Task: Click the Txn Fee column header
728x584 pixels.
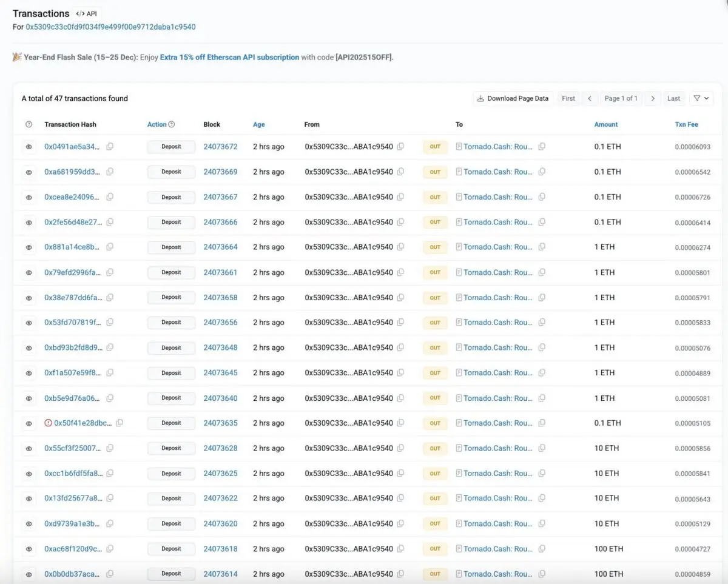Action: [x=687, y=124]
